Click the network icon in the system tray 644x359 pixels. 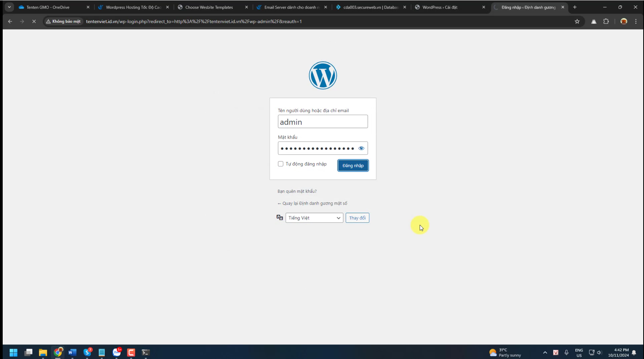point(592,352)
